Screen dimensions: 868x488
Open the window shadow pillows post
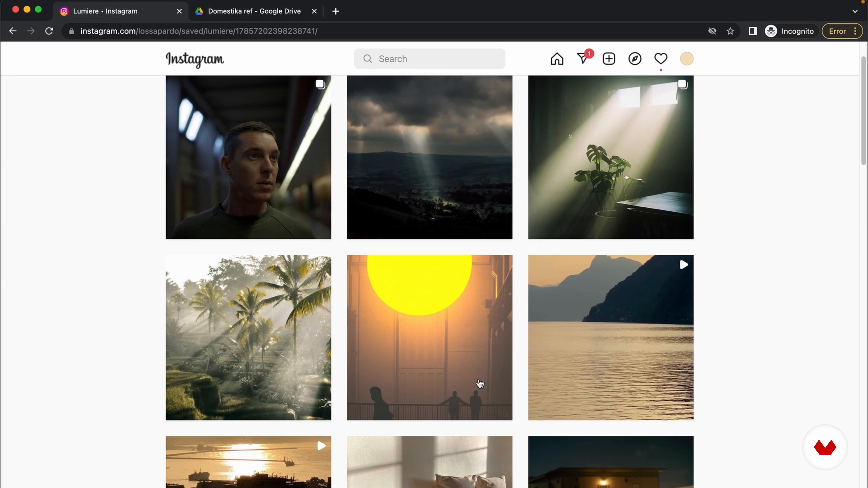click(x=430, y=462)
